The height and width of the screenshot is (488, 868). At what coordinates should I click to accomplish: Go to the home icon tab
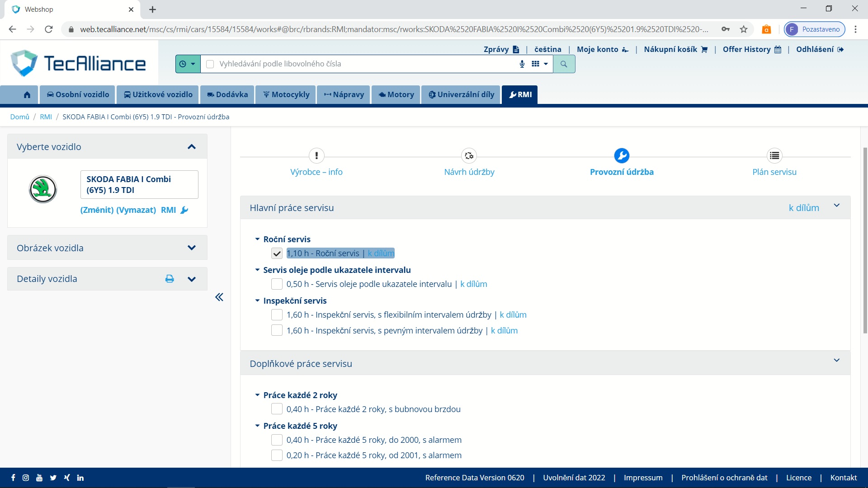click(27, 94)
